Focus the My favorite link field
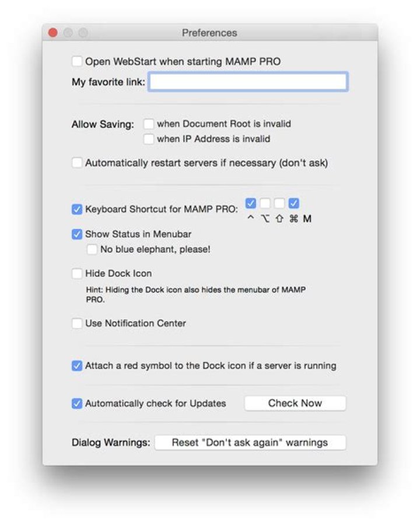This screenshot has height=526, width=420. [248, 82]
